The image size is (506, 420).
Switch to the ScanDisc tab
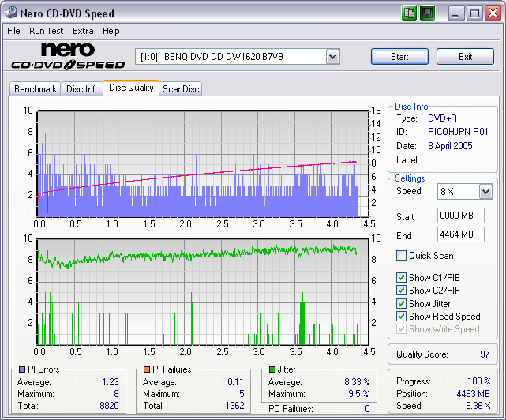point(181,89)
